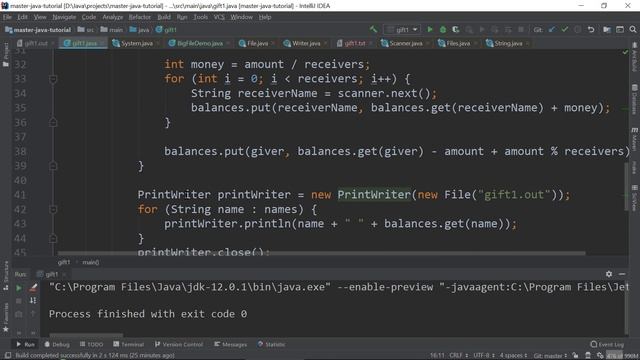640x360 pixels.
Task: Open the VCS menu
Action: (x=219, y=17)
